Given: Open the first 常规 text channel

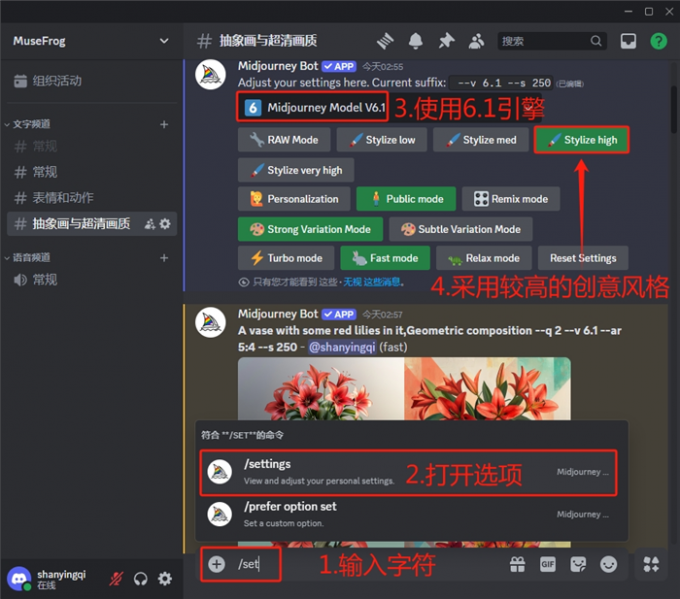Looking at the screenshot, I should (x=92, y=147).
